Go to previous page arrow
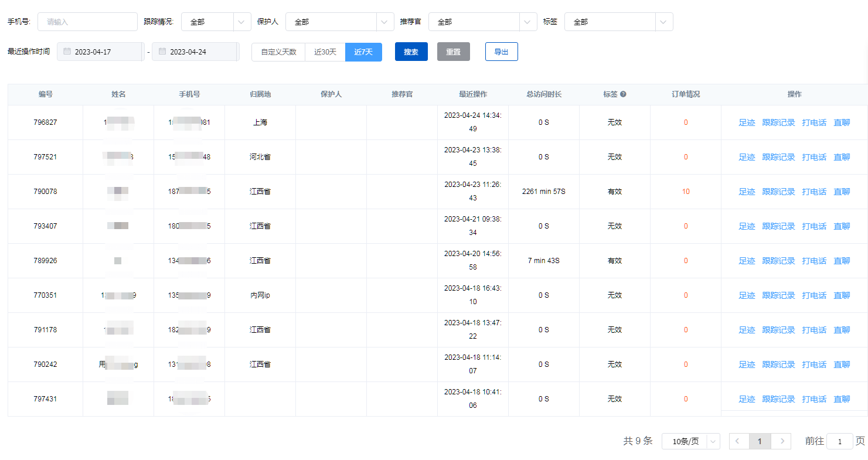 738,441
